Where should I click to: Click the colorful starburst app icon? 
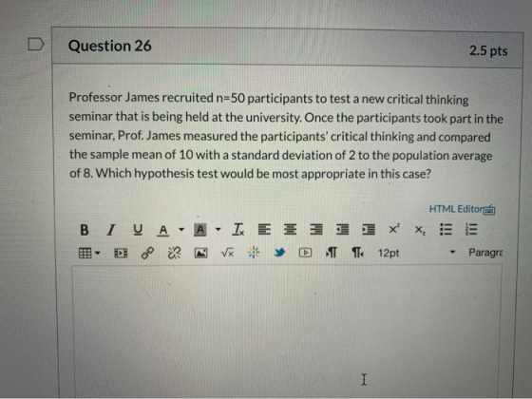(x=254, y=252)
